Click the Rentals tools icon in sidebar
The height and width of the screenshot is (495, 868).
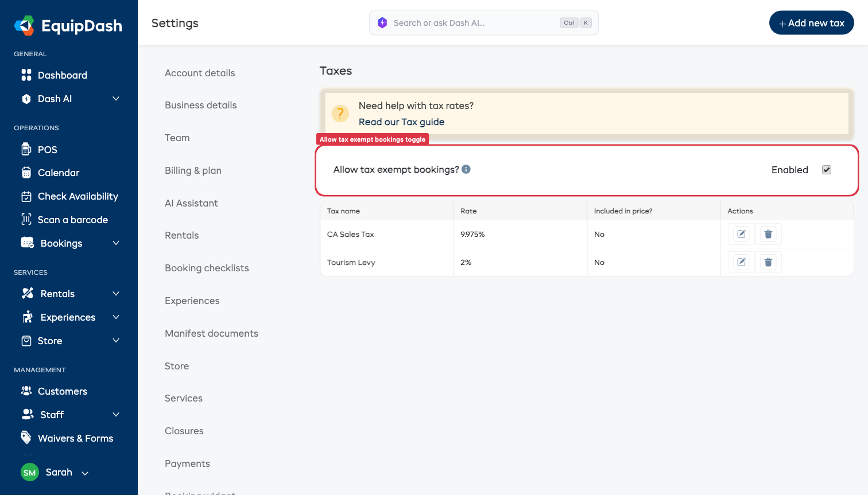click(28, 293)
